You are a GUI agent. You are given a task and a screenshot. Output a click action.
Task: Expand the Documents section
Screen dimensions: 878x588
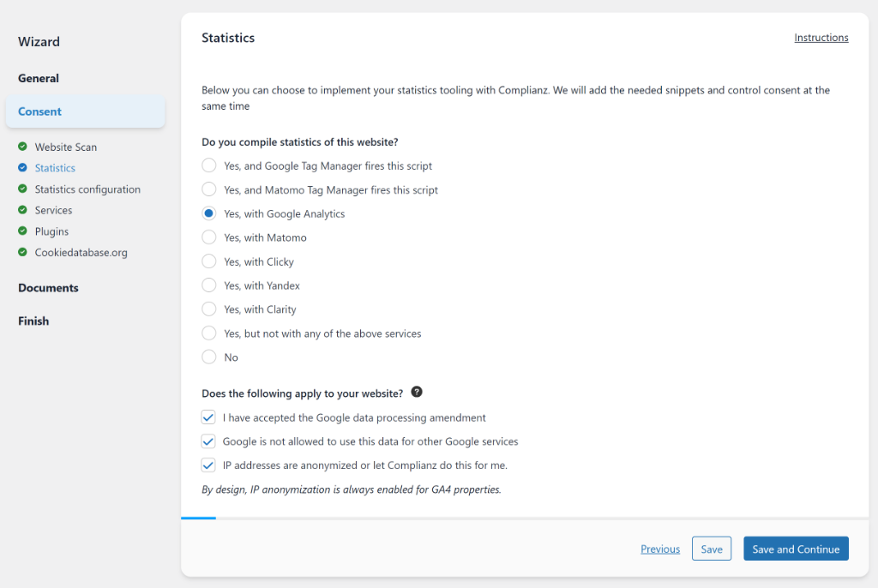(x=47, y=287)
